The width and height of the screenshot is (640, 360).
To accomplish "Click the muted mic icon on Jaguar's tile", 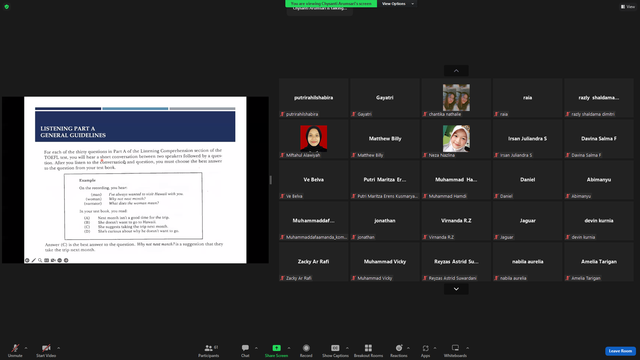I will 496,237.
